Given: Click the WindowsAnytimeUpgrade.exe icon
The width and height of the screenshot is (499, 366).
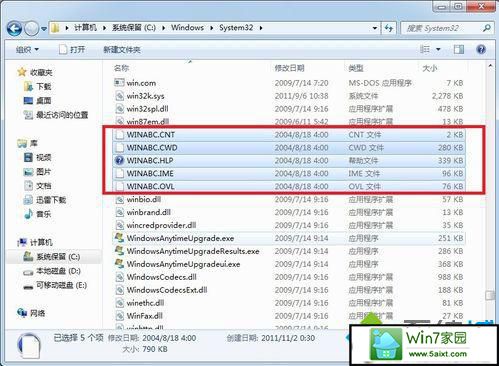Looking at the screenshot, I should [x=119, y=238].
